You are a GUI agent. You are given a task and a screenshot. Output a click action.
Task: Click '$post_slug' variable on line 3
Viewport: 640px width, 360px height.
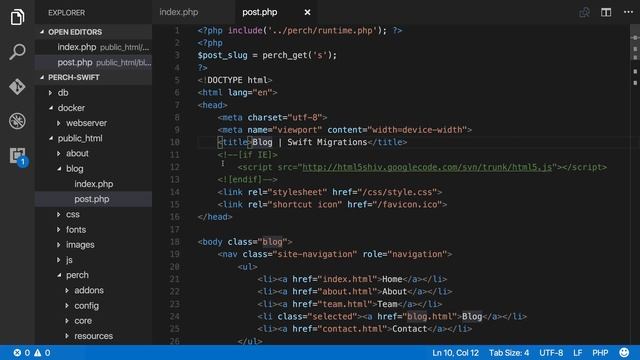[222, 55]
